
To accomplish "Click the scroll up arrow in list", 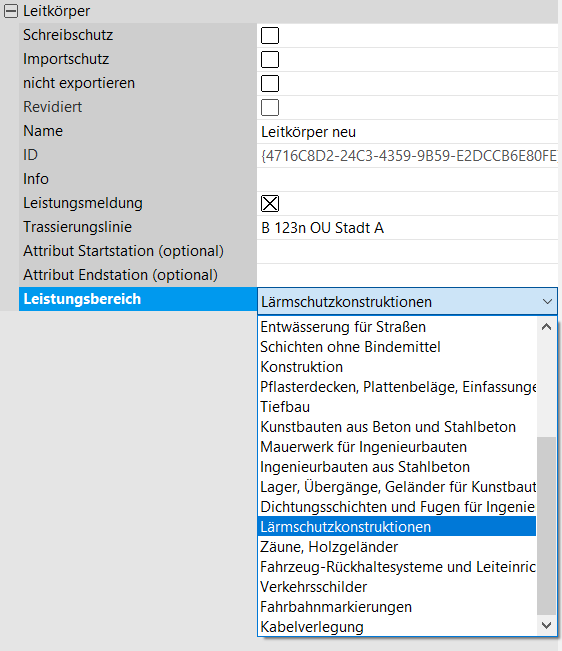I will (x=547, y=327).
